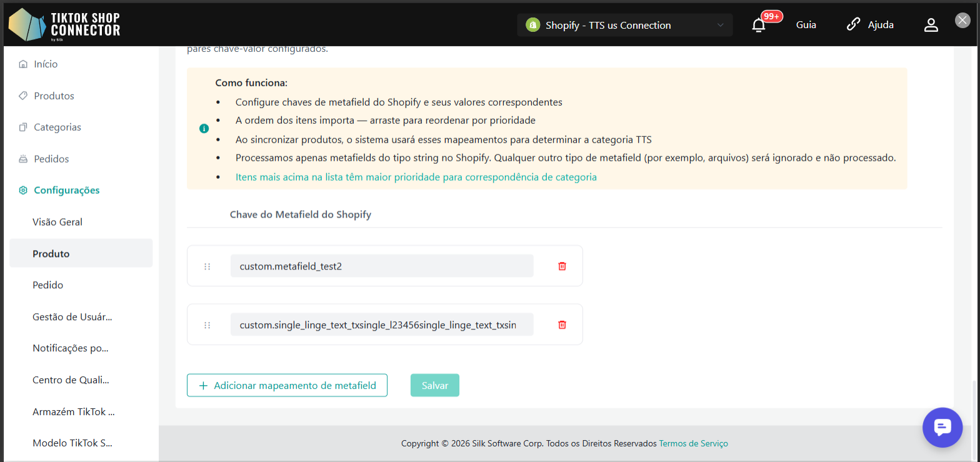The image size is (980, 462).
Task: Delete the custom.metafield_test2 mapping
Action: pyautogui.click(x=562, y=266)
